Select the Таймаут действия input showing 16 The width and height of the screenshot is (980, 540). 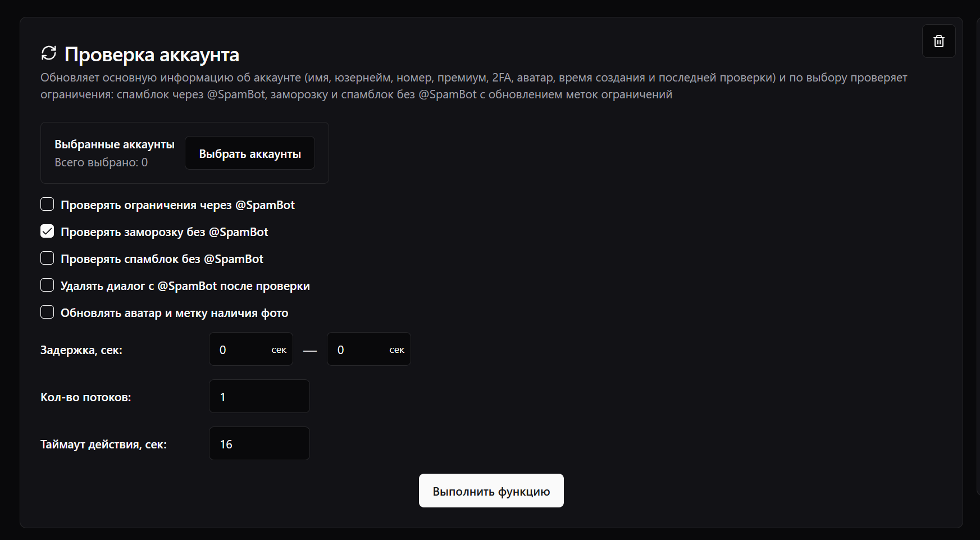pos(259,444)
